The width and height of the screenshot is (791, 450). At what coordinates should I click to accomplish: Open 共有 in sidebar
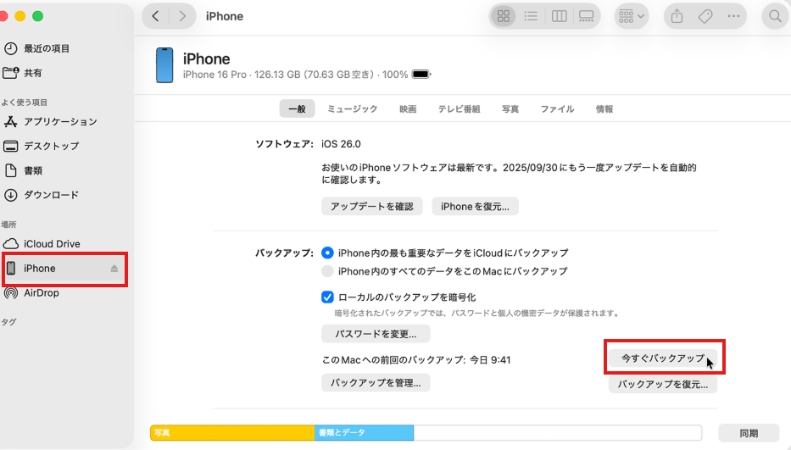pos(23,73)
